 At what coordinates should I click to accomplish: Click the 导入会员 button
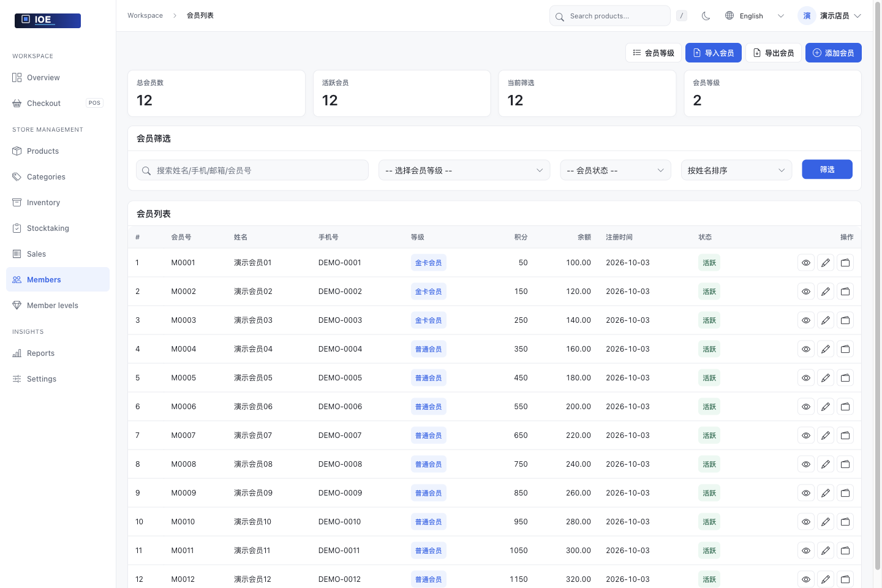(x=714, y=53)
